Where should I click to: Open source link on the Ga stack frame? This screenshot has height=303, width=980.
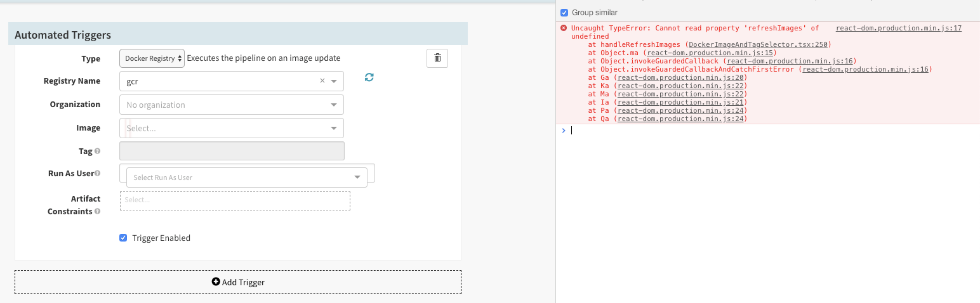(x=680, y=77)
